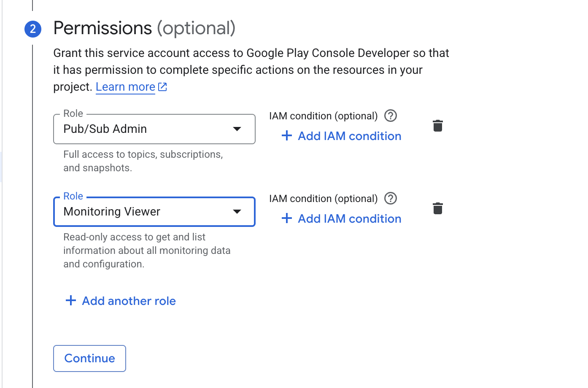Open the external link icon beside Learn more
The height and width of the screenshot is (388, 588).
[x=162, y=87]
